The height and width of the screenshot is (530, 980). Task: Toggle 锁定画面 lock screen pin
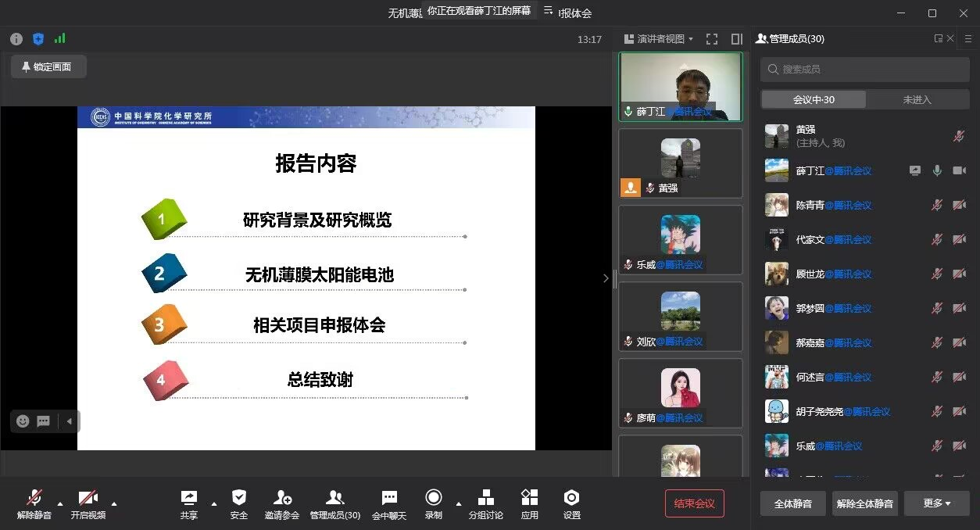48,67
